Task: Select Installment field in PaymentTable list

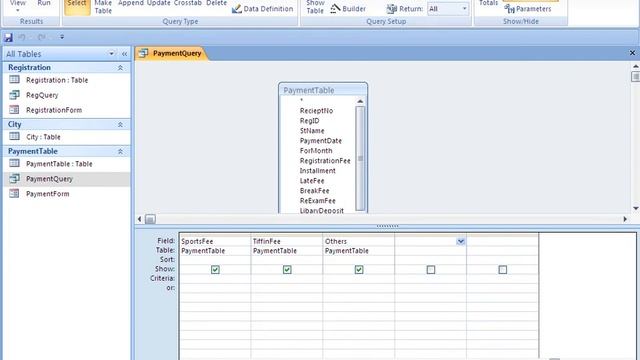Action: [x=318, y=171]
